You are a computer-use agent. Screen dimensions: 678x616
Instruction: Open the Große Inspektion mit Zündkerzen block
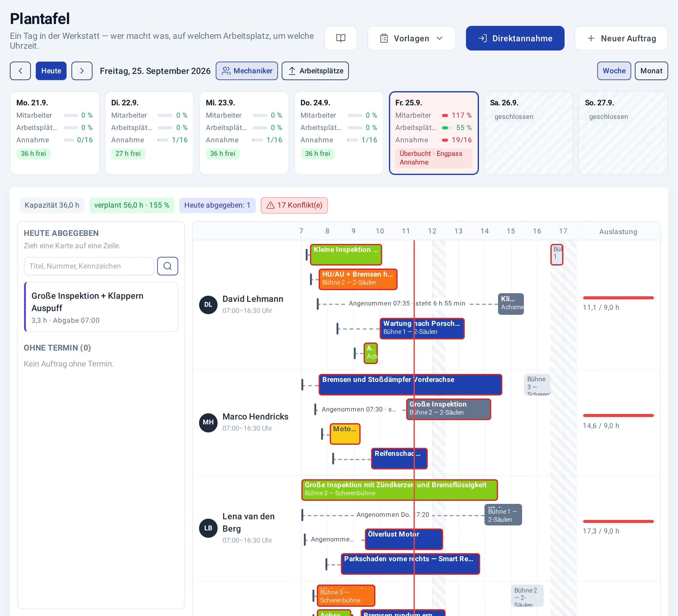pyautogui.click(x=399, y=490)
